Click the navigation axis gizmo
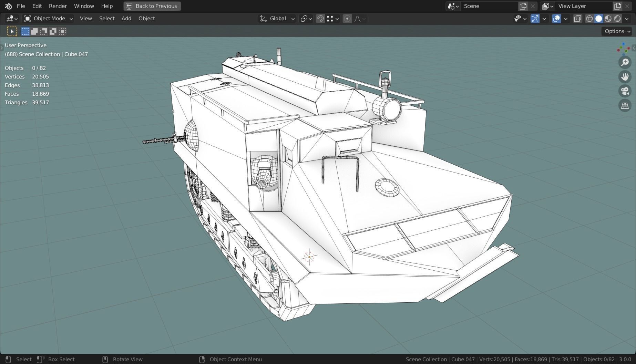This screenshot has width=636, height=364. point(623,49)
